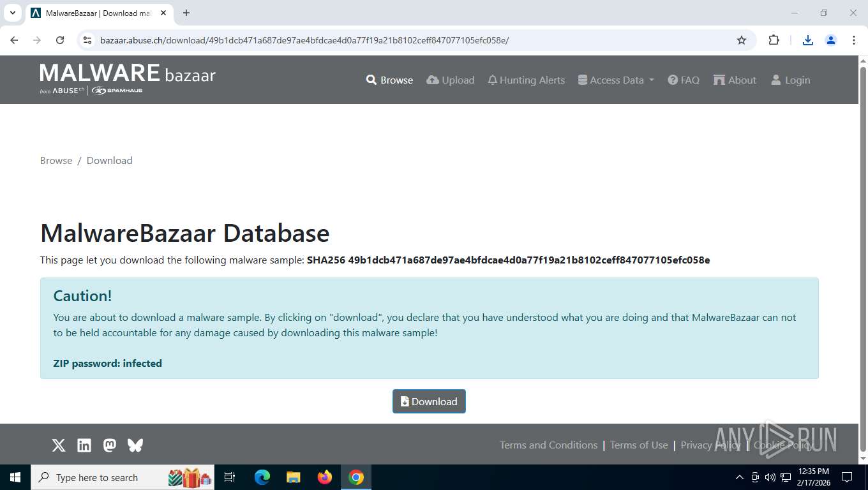The height and width of the screenshot is (490, 868).
Task: Open the Bluesky butterfly icon
Action: [135, 445]
